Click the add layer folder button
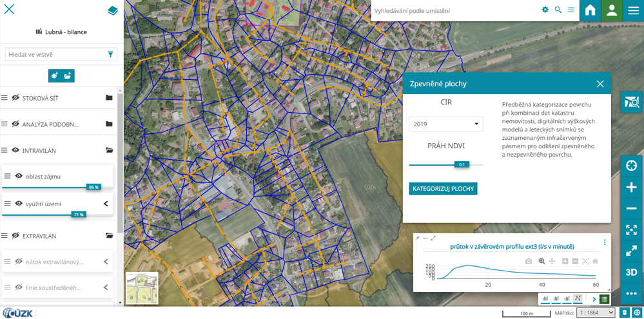This screenshot has height=319, width=644. click(x=68, y=75)
